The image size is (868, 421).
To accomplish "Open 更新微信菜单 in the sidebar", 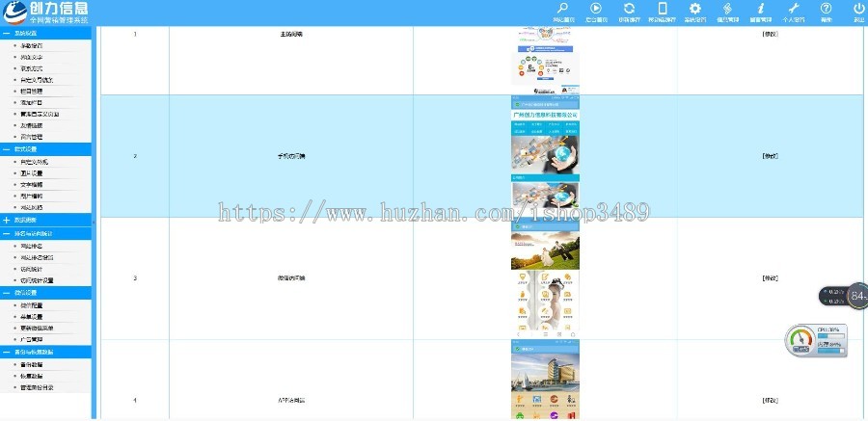I will pyautogui.click(x=37, y=329).
